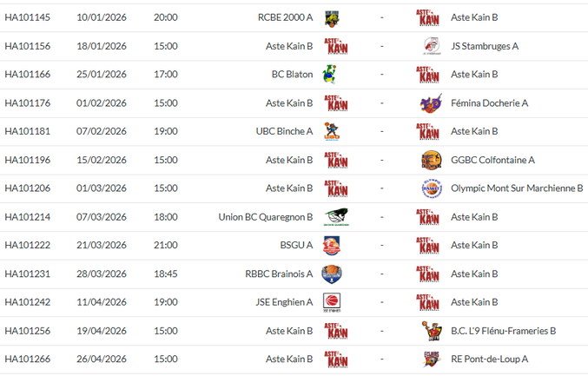Click the JSE Enghien A logo

[x=332, y=302]
